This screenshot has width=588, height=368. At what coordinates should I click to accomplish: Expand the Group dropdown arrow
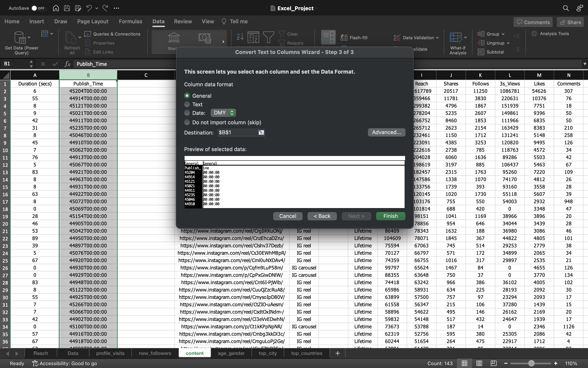pos(503,34)
